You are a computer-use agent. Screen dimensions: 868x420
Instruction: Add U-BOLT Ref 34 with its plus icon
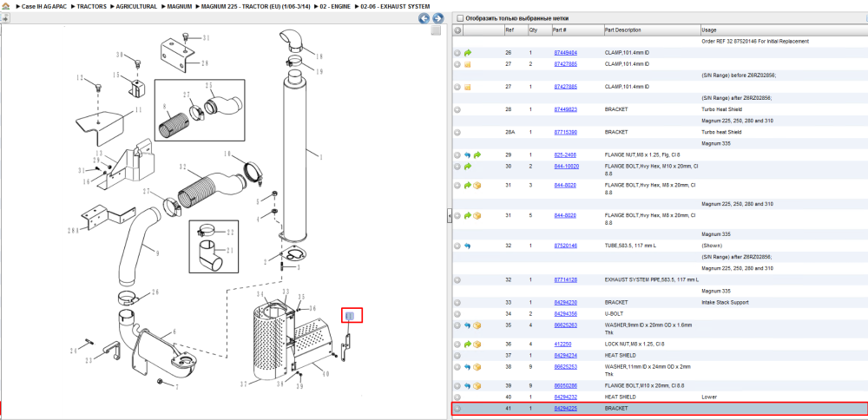[457, 314]
